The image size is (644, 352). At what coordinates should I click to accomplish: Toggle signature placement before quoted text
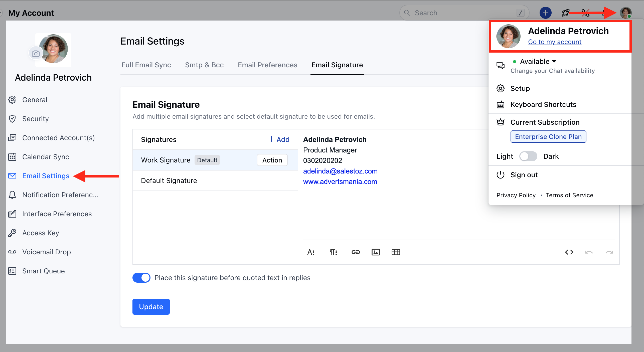coord(141,278)
